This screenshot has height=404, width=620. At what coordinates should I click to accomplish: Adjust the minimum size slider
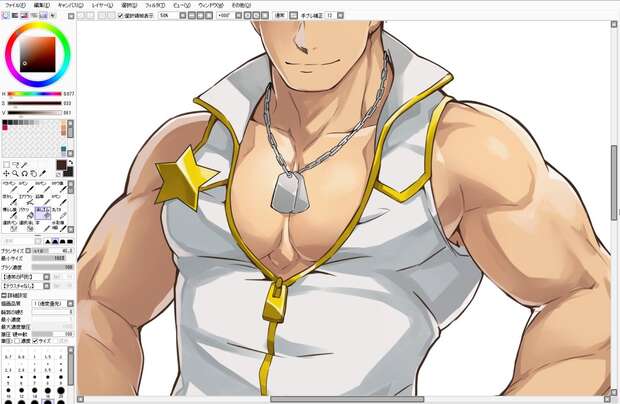coord(53,259)
